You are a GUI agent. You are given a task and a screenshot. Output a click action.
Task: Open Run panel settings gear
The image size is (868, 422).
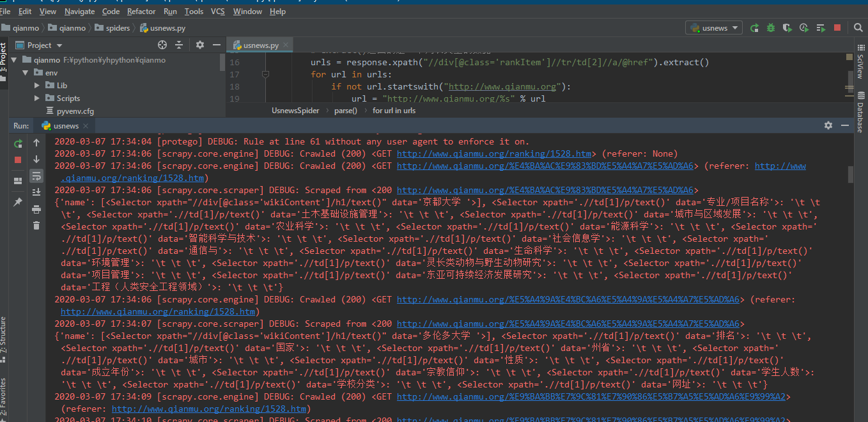[x=828, y=126]
